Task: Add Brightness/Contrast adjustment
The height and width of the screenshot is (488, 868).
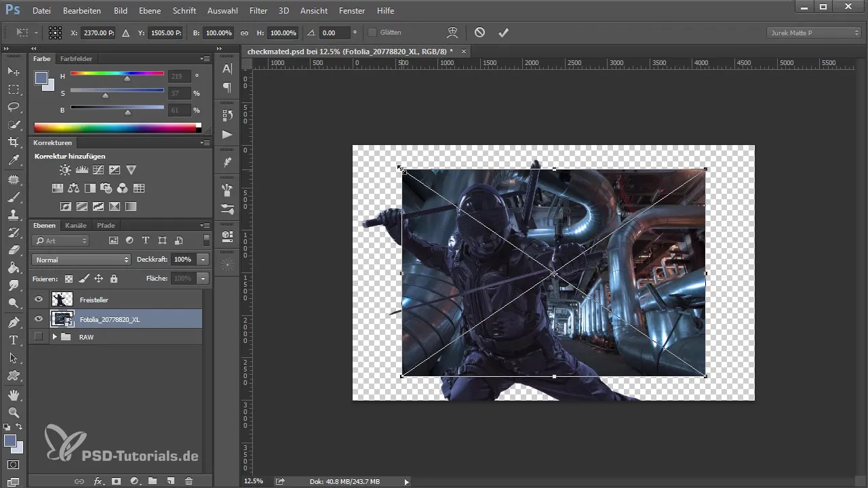Action: click(x=65, y=170)
